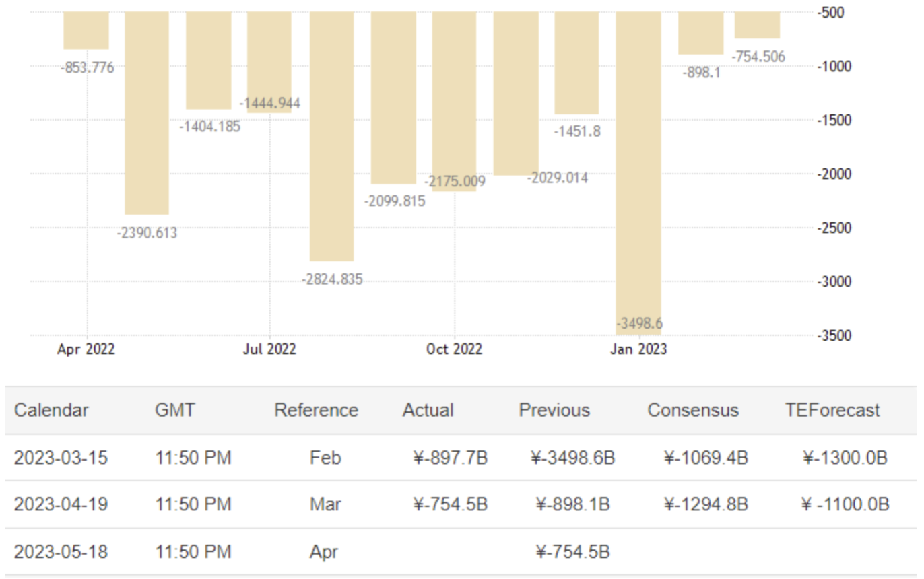Select the bar labeled -2824.835
924x579 pixels.
[331, 135]
